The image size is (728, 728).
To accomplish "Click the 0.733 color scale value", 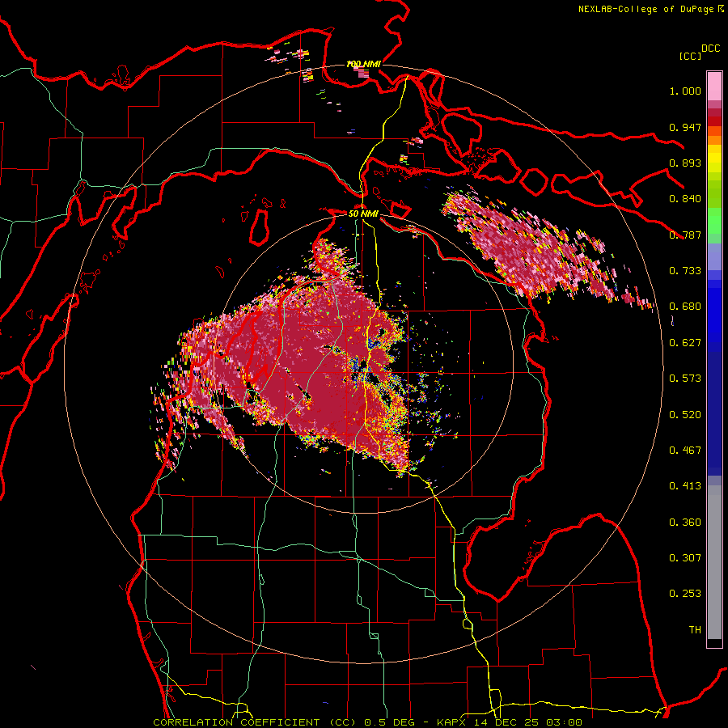I will click(685, 271).
